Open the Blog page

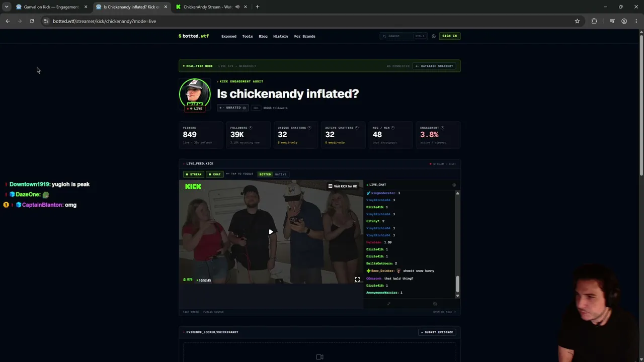[x=263, y=36]
